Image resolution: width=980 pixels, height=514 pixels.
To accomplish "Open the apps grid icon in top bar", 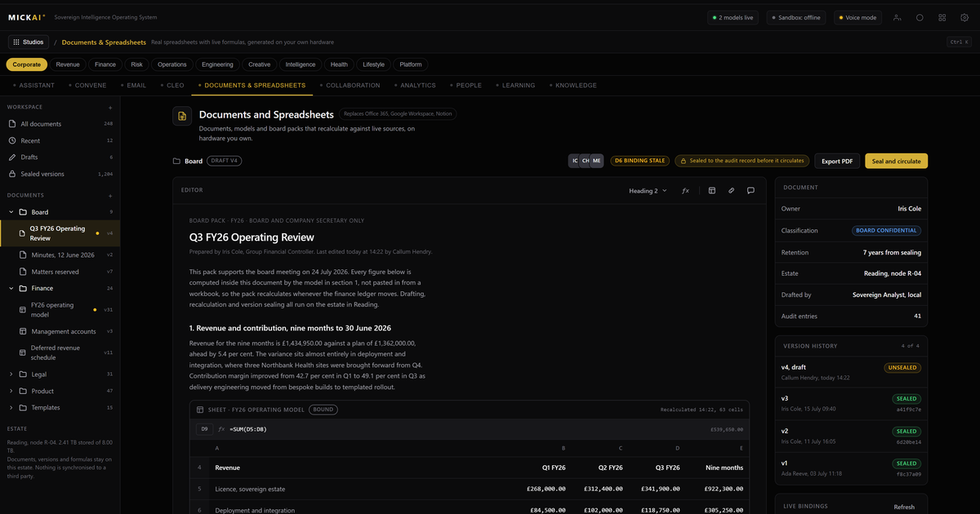I will pyautogui.click(x=942, y=17).
